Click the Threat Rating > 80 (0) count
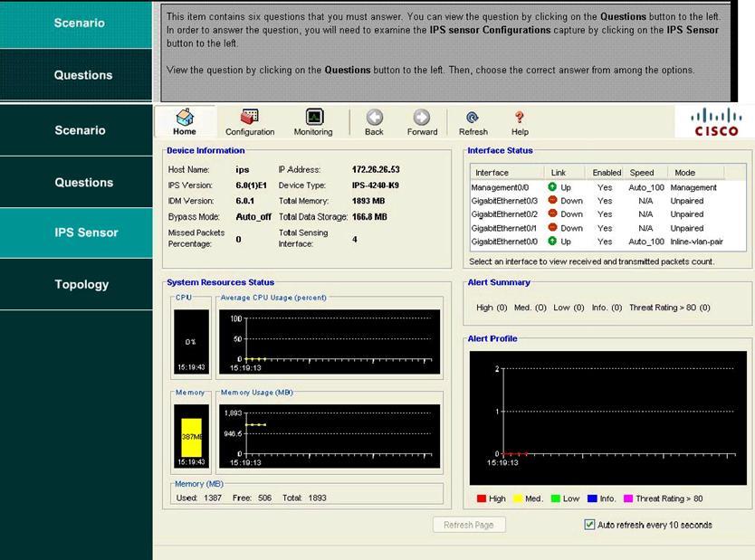The width and height of the screenshot is (755, 560). click(670, 308)
